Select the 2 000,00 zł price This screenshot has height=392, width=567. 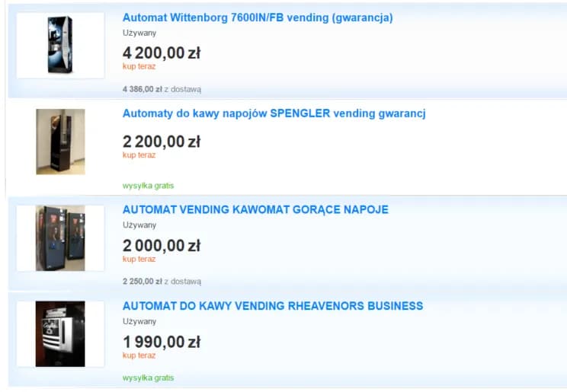click(162, 245)
